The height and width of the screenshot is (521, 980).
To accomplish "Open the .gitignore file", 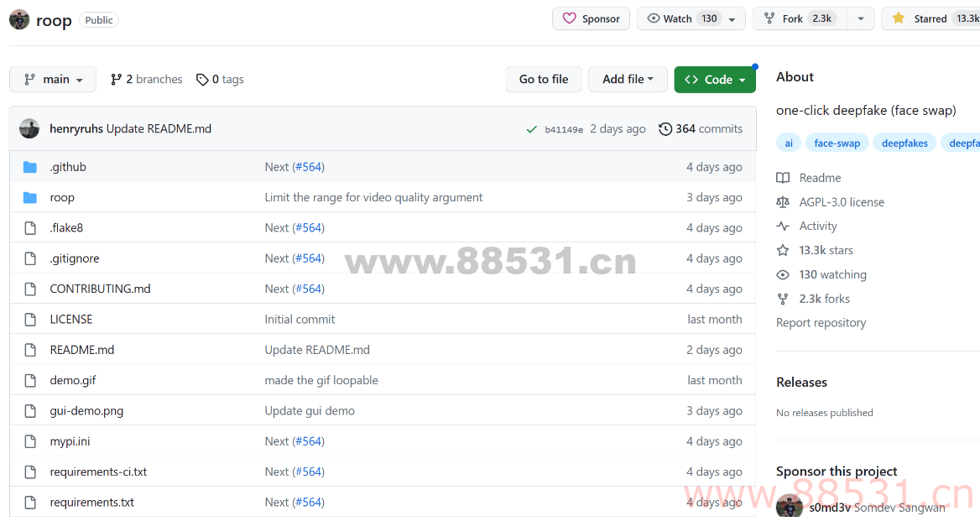I will pyautogui.click(x=75, y=258).
